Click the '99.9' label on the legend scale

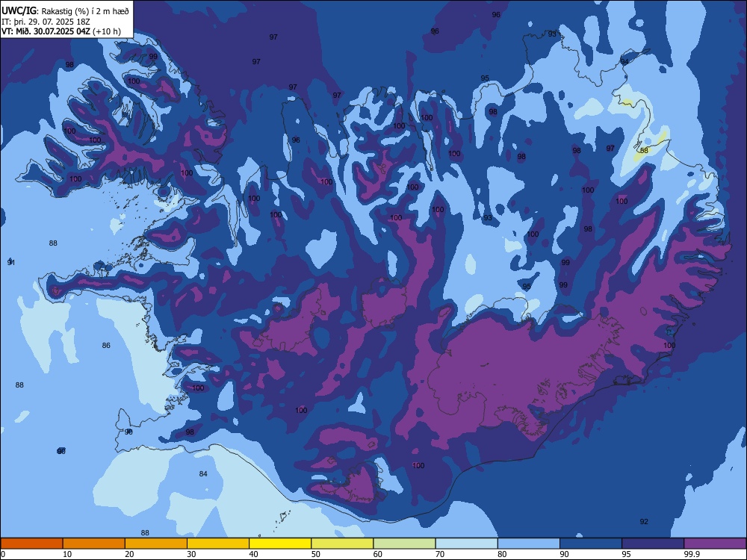(x=691, y=554)
